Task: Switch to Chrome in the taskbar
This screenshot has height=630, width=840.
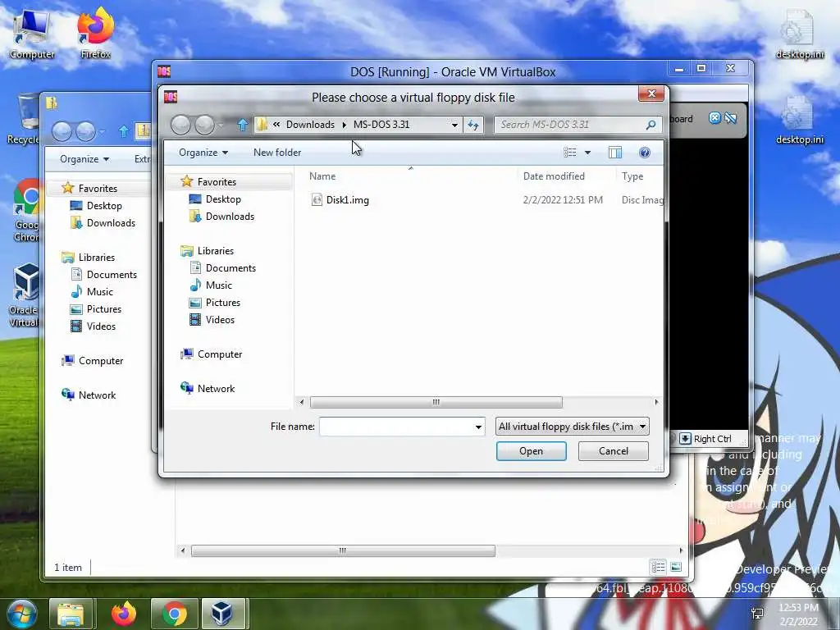Action: click(175, 614)
